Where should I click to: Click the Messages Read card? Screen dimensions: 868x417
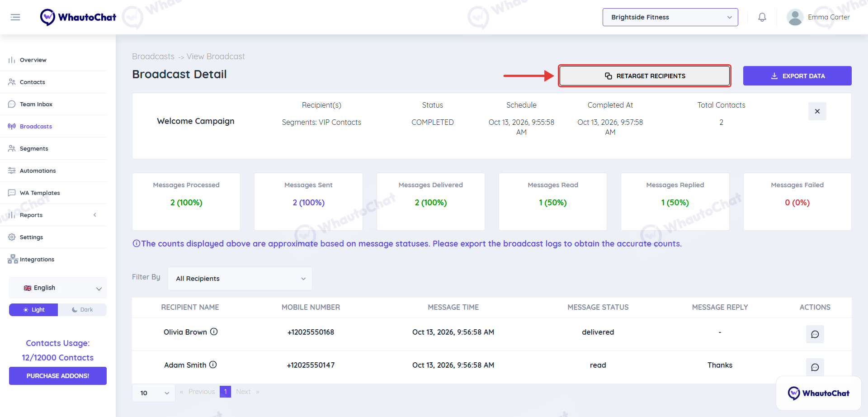pyautogui.click(x=553, y=202)
